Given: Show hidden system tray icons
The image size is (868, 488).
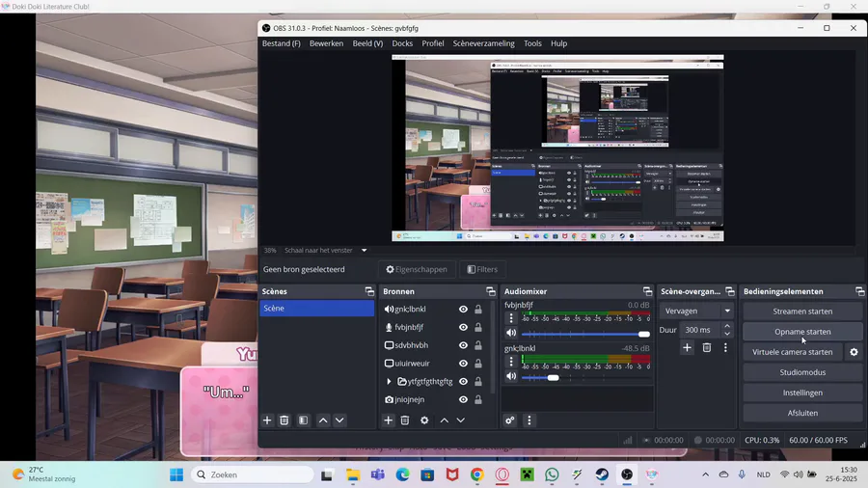Looking at the screenshot, I should pyautogui.click(x=705, y=474).
